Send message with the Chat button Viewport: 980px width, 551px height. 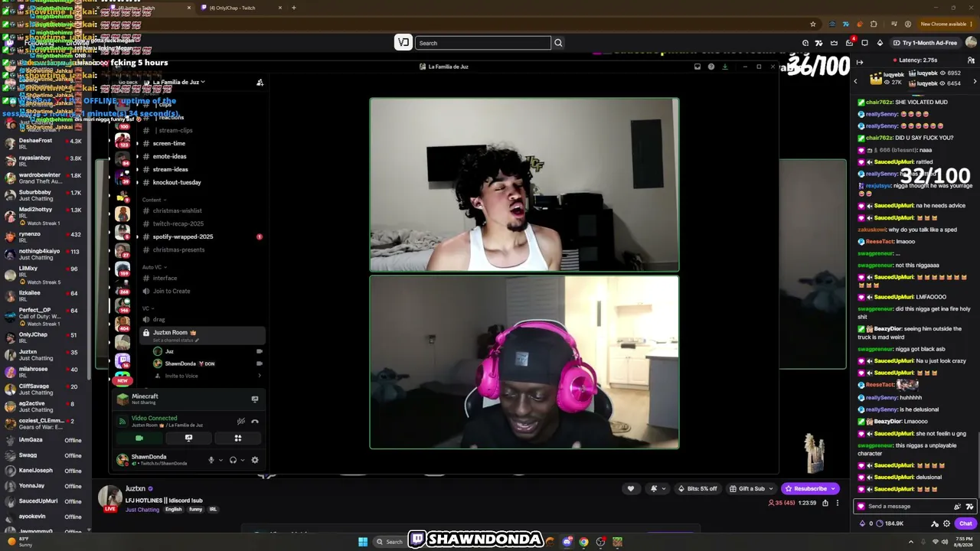coord(965,523)
